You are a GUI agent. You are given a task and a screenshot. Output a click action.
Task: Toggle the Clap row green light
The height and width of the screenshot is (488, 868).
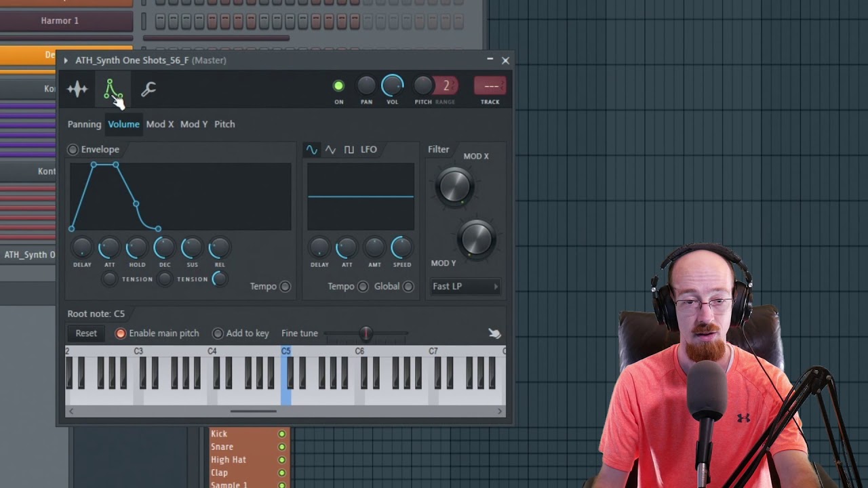pos(281,472)
